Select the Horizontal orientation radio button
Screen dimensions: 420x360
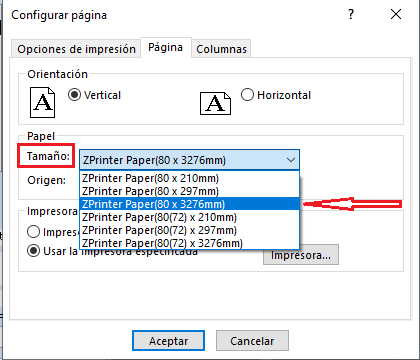coord(247,95)
